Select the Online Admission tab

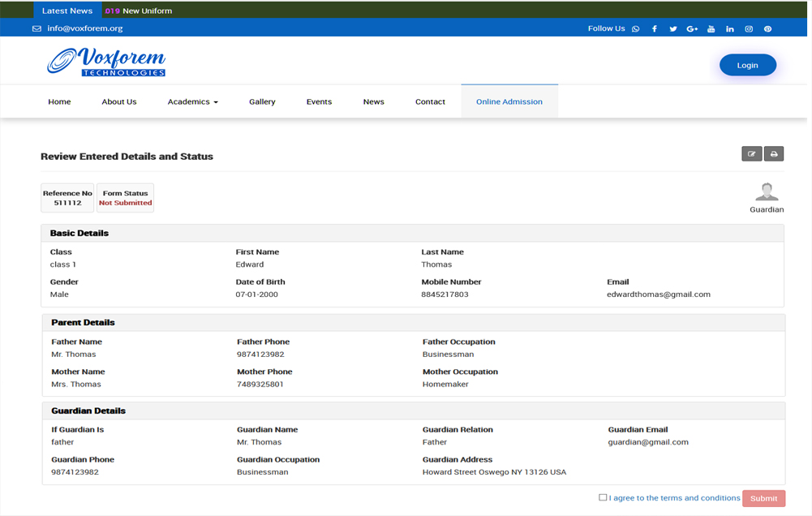(x=509, y=102)
